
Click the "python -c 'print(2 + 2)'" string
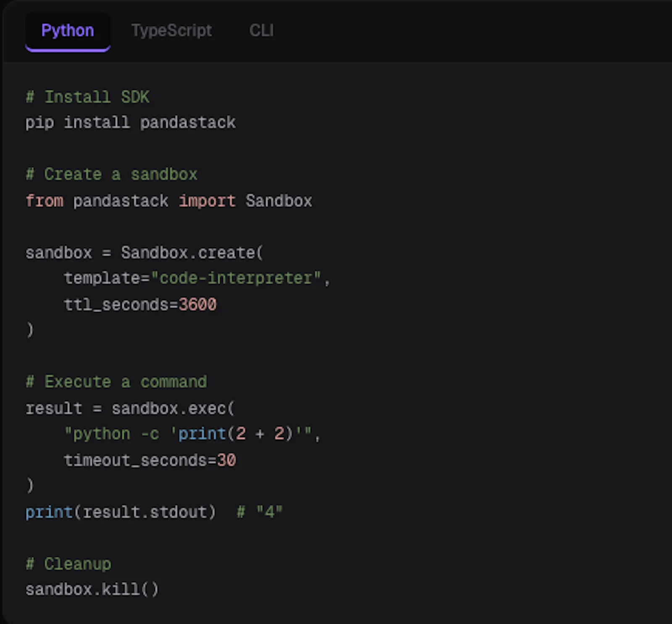[x=188, y=434]
